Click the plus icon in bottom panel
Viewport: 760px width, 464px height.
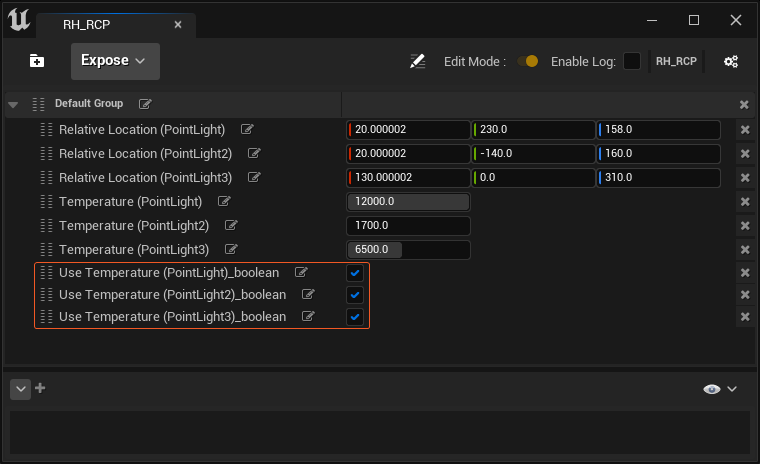(x=41, y=388)
